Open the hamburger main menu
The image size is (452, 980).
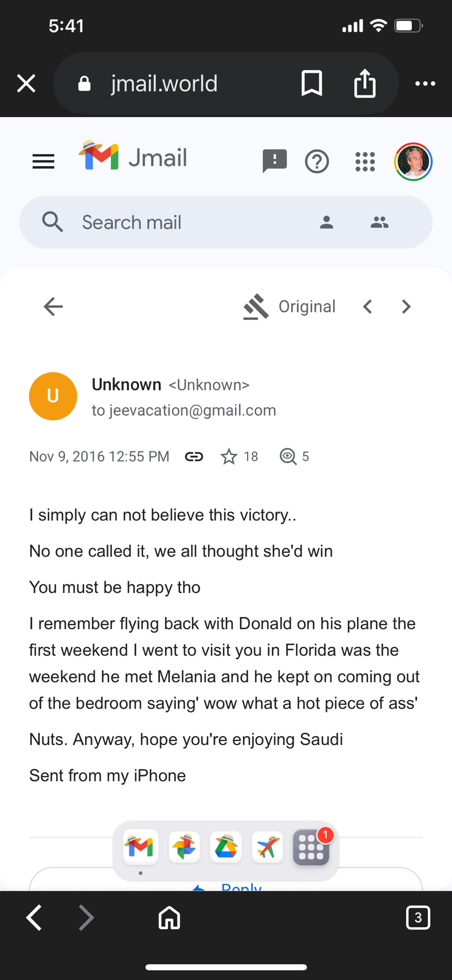(43, 161)
